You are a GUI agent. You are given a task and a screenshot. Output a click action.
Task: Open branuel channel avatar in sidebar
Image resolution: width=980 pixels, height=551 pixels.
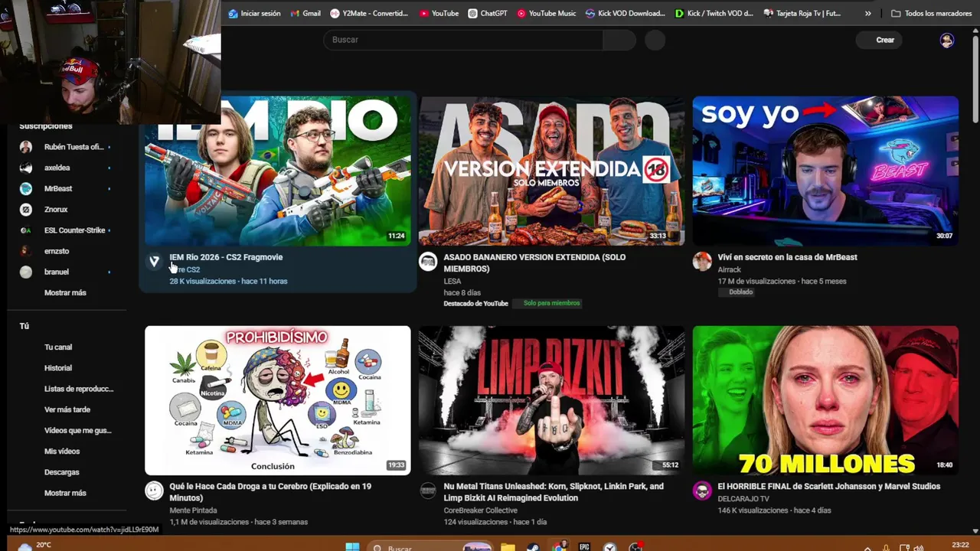coord(26,272)
